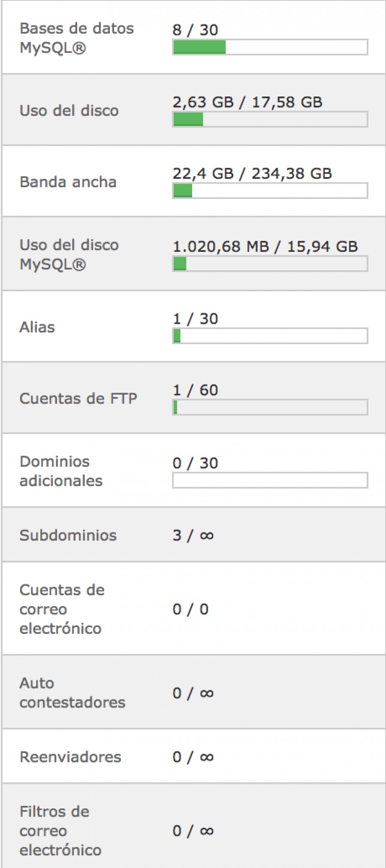Select the Subdominios label
This screenshot has height=868, width=386.
point(68,535)
